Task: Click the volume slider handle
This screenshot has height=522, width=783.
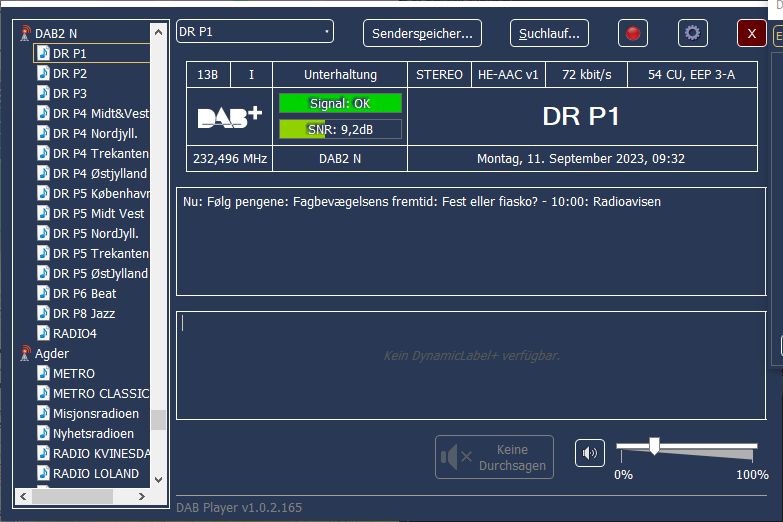Action: [x=654, y=446]
